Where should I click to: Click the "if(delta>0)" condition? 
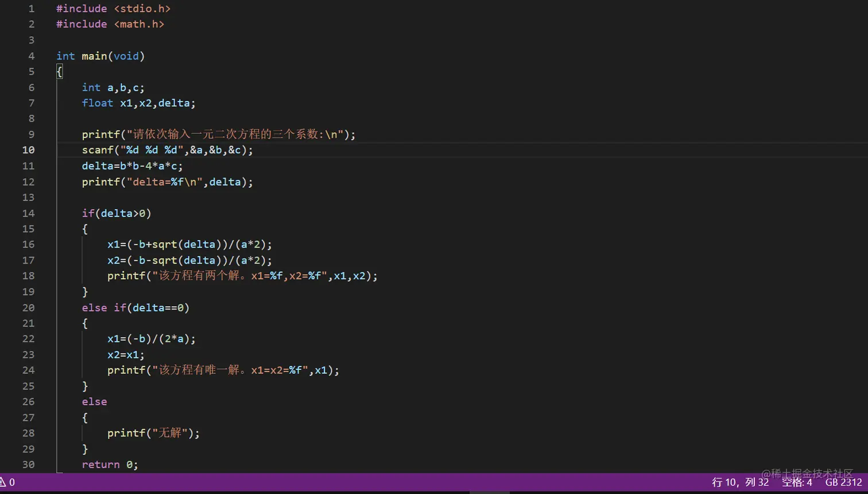[117, 213]
